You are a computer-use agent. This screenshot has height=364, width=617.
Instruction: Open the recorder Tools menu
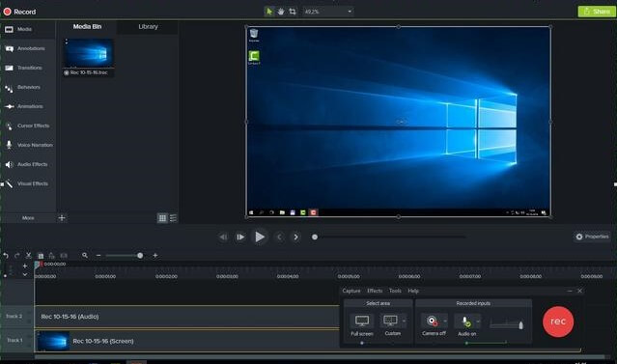395,291
